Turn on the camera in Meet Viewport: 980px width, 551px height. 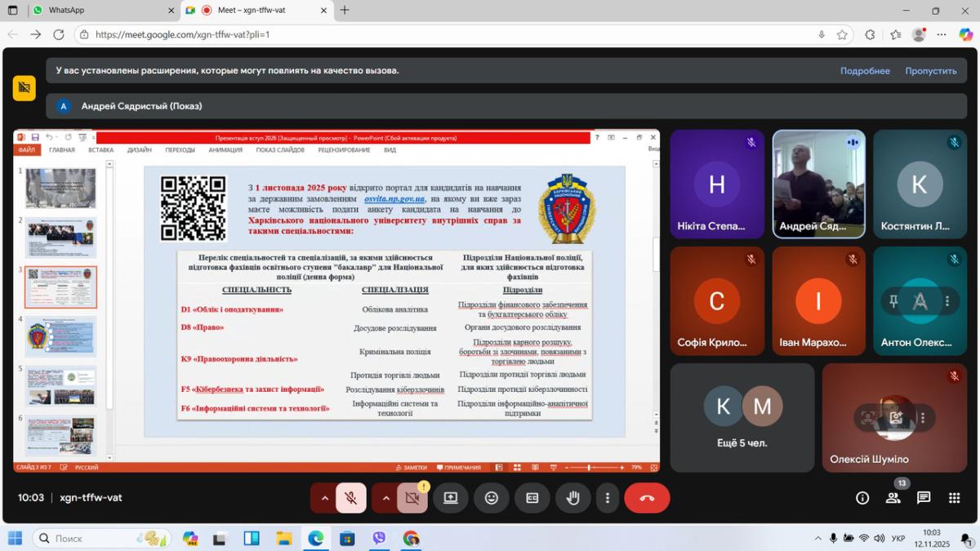(x=412, y=498)
